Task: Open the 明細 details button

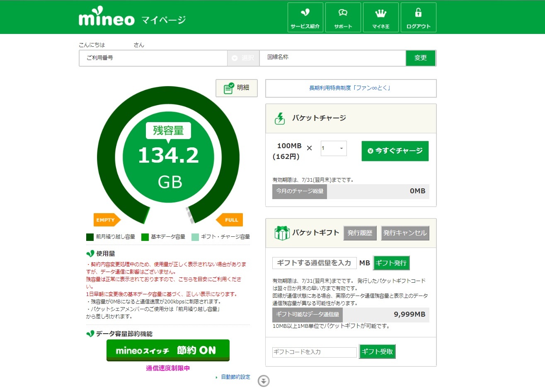Action: (237, 88)
